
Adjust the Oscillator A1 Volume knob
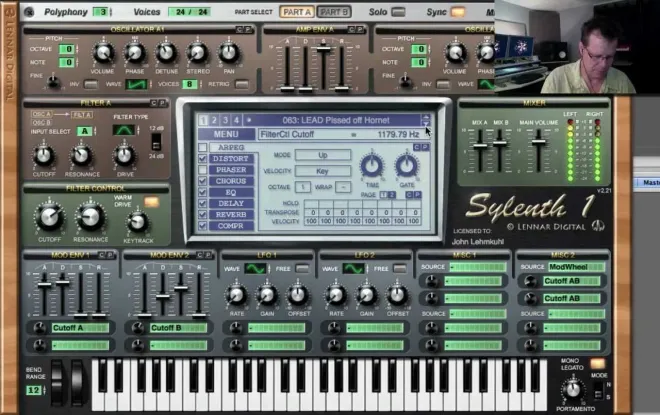click(103, 53)
